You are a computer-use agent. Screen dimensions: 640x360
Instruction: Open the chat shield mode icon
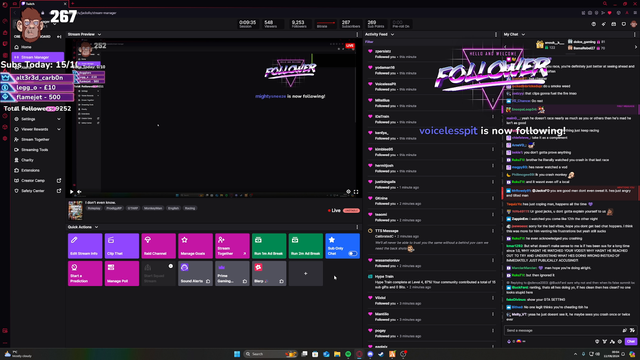(x=597, y=342)
